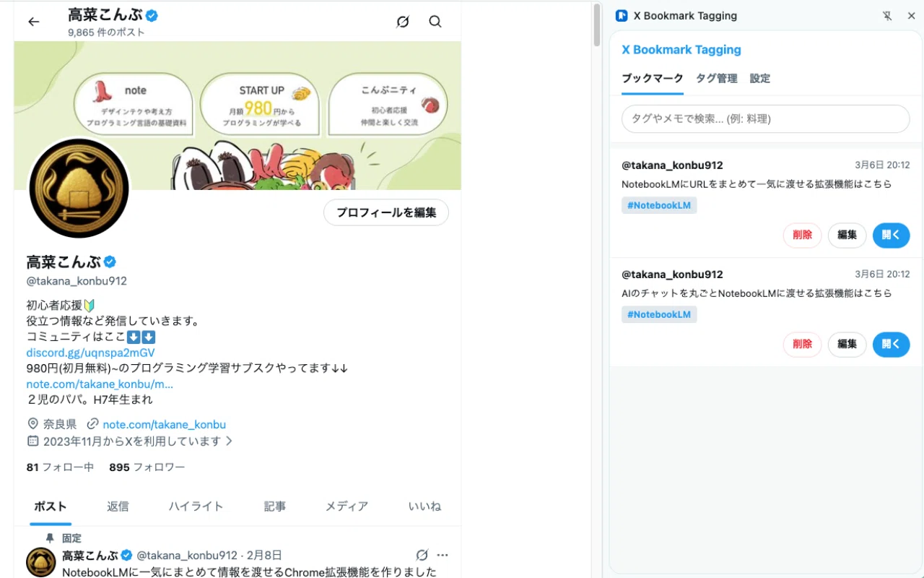The height and width of the screenshot is (578, 924).
Task: Switch to the ハイライト tab
Action: (196, 506)
